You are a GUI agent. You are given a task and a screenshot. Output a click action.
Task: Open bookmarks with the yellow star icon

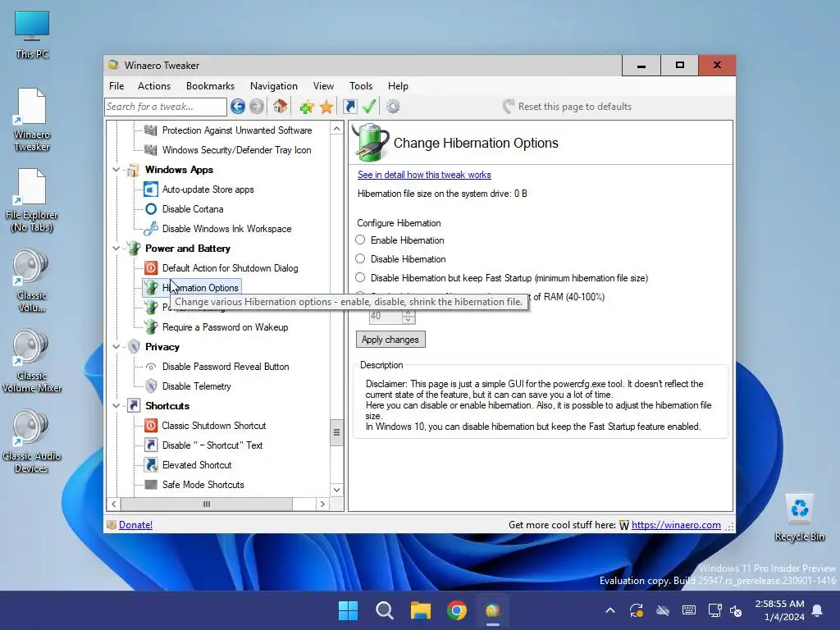[x=326, y=107]
